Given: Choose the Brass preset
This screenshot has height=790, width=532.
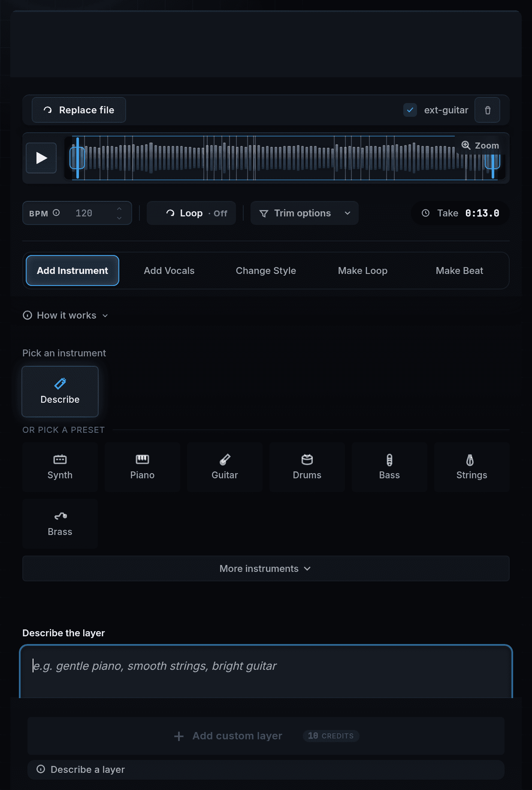Looking at the screenshot, I should point(60,524).
